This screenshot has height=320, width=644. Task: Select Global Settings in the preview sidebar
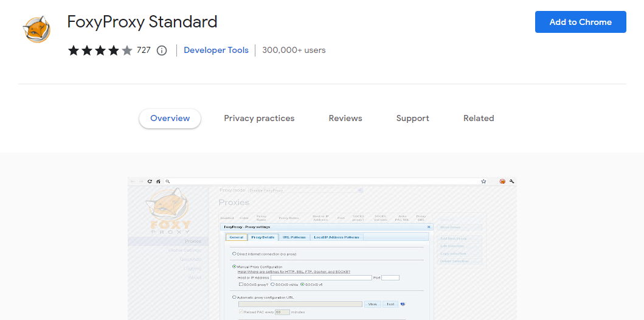185,250
